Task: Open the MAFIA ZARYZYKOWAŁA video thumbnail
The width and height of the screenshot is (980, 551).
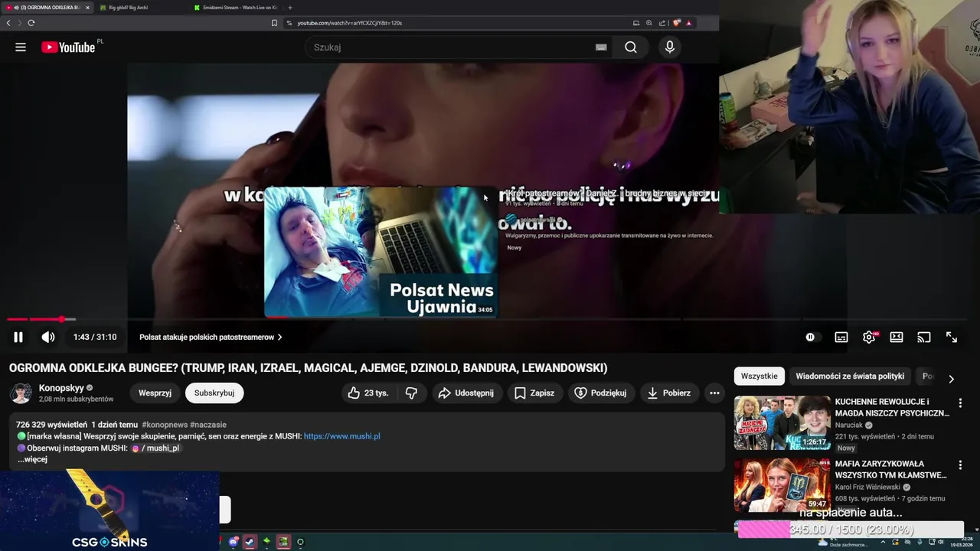Action: tap(782, 484)
